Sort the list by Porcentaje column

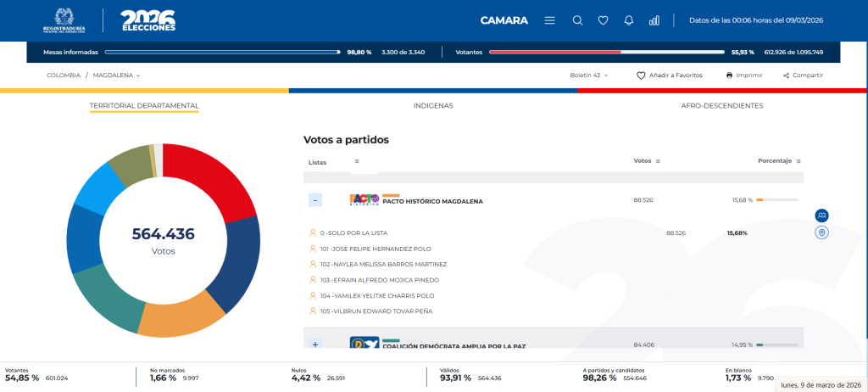point(798,161)
